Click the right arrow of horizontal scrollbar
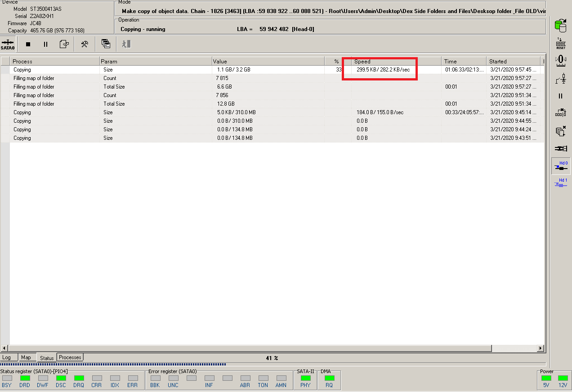This screenshot has width=572, height=392. [x=541, y=348]
